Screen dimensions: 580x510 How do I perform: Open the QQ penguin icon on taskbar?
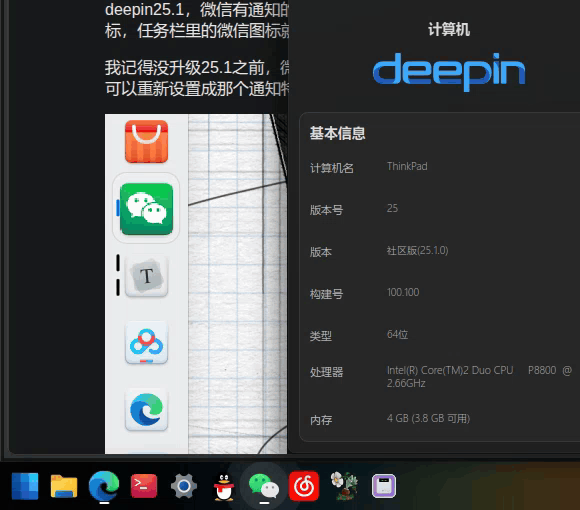(x=224, y=487)
